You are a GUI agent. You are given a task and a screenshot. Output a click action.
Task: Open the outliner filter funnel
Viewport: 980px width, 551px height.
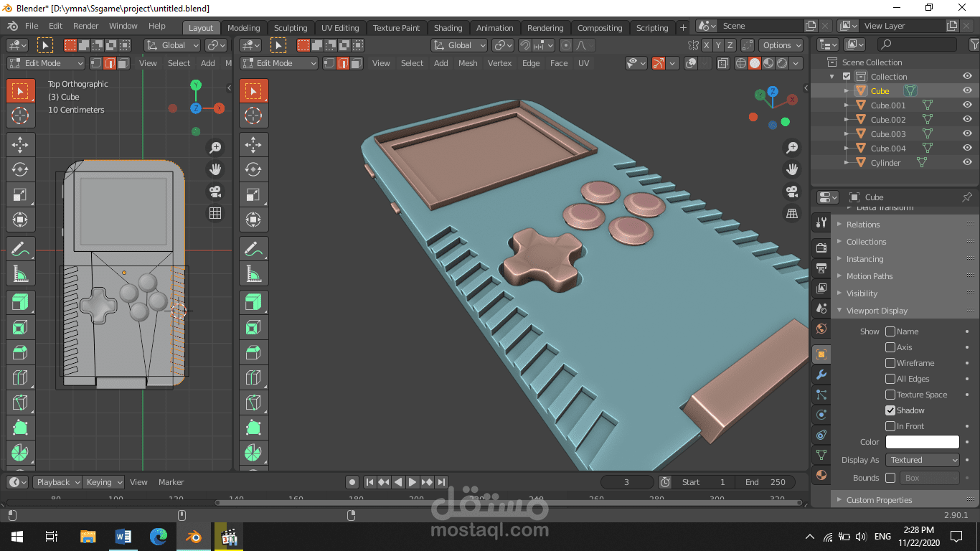pyautogui.click(x=974, y=44)
